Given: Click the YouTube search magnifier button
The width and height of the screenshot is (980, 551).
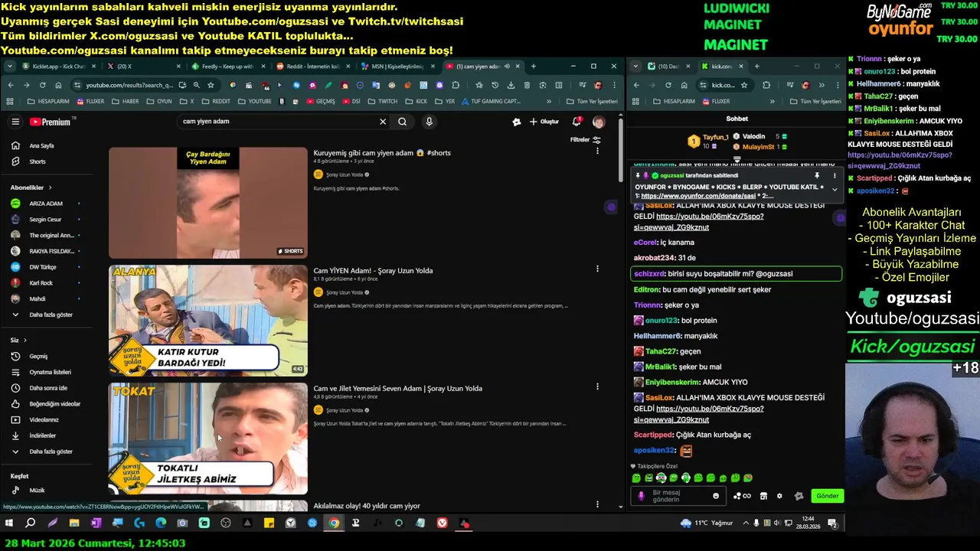Looking at the screenshot, I should click(x=402, y=122).
